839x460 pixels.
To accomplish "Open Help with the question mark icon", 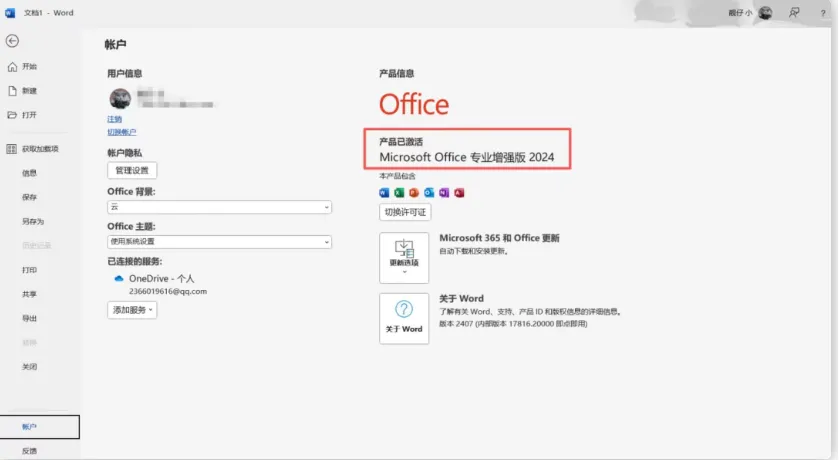I will tap(823, 13).
